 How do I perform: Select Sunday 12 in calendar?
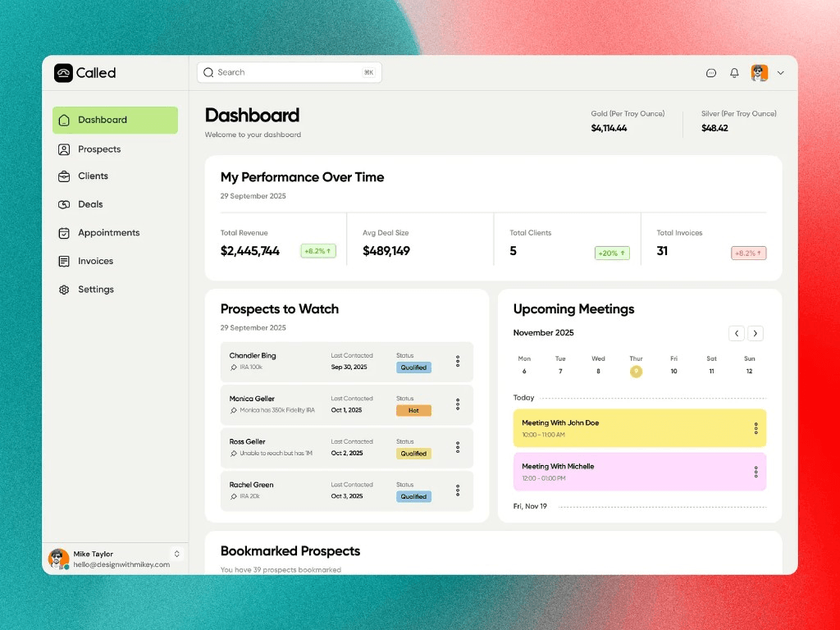[x=750, y=372]
